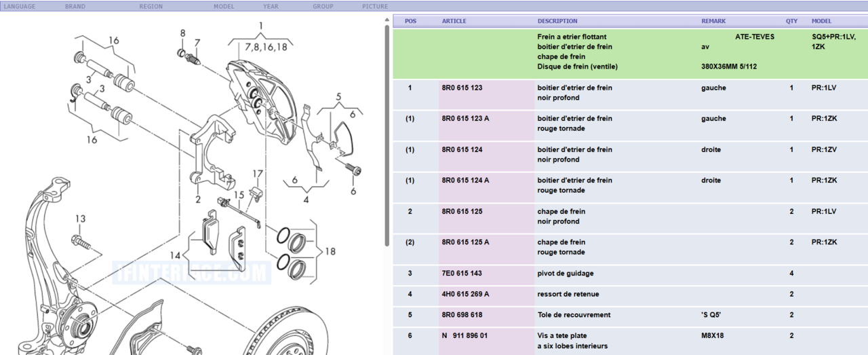Click article number 8R0 615 123 A
The height and width of the screenshot is (355, 868).
(465, 118)
